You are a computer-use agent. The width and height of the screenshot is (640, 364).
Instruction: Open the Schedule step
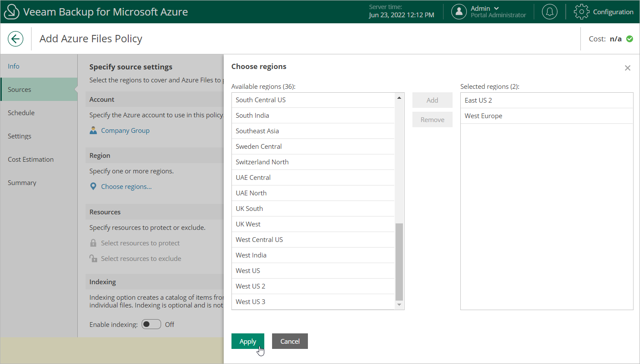(x=39, y=113)
